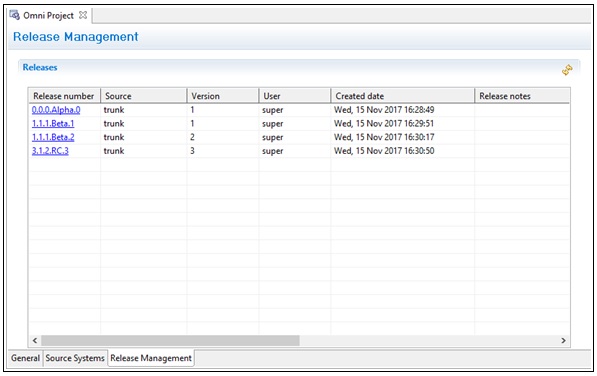Sort by Version column header

point(223,96)
